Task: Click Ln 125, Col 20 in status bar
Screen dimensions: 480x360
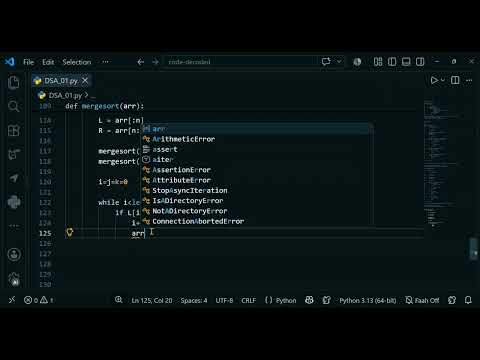Action: [x=152, y=300]
